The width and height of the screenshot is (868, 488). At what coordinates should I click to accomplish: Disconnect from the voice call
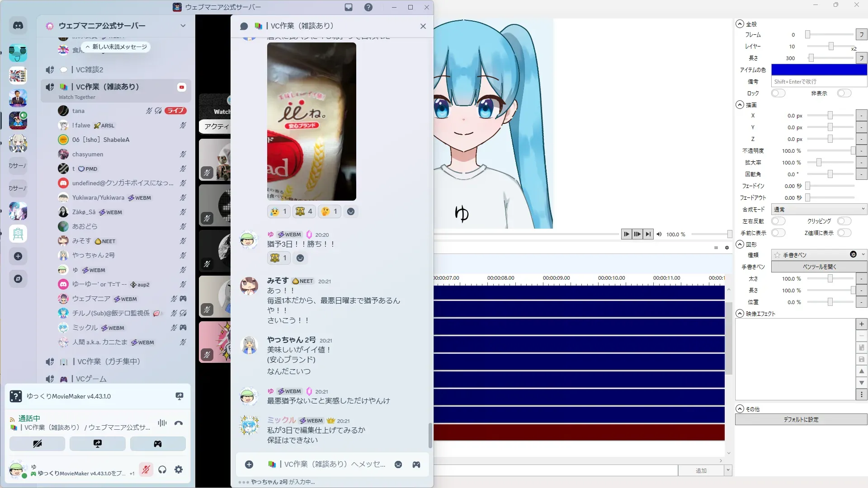pyautogui.click(x=179, y=423)
